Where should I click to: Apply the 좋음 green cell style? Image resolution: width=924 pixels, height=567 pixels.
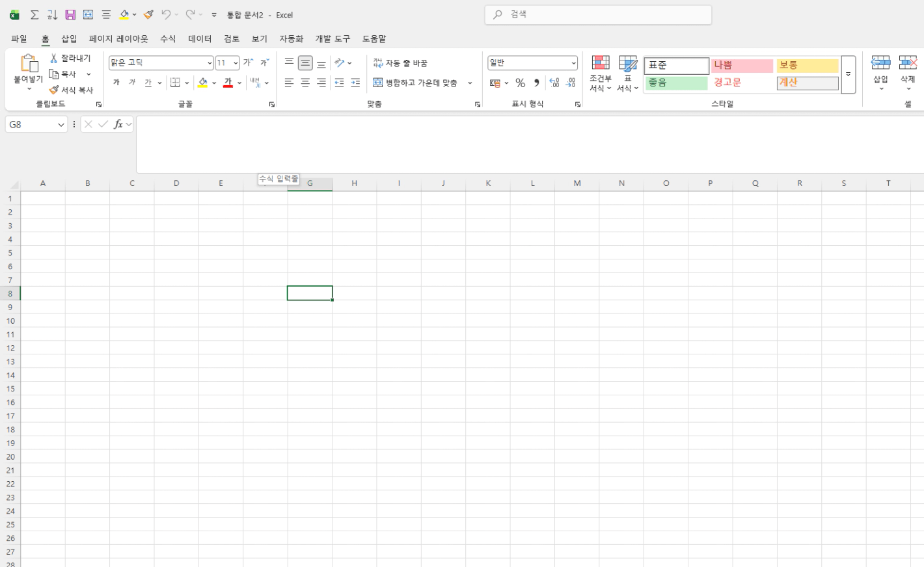[676, 83]
